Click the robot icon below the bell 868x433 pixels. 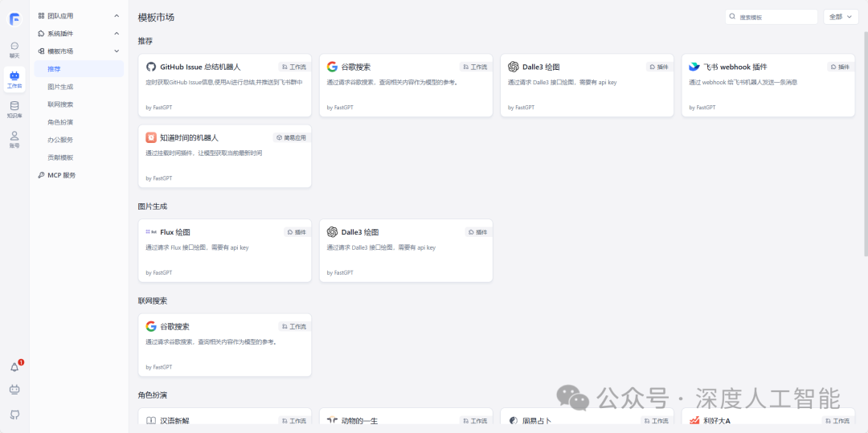tap(15, 390)
